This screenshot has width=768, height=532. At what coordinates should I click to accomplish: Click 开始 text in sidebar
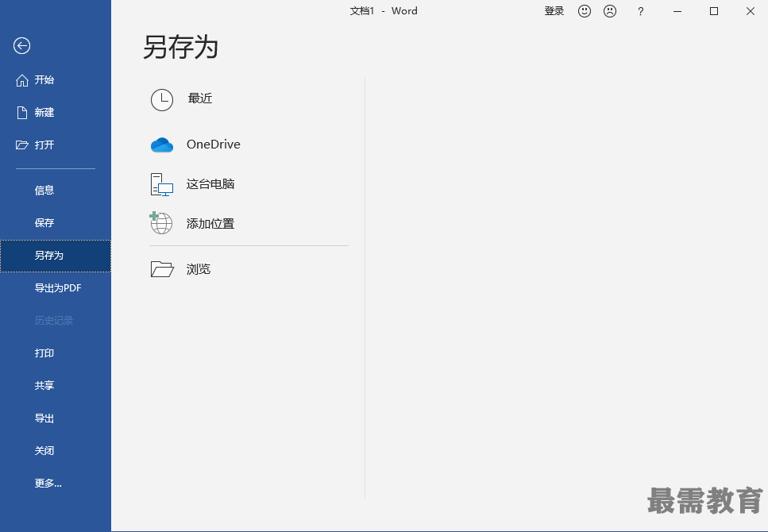[44, 80]
